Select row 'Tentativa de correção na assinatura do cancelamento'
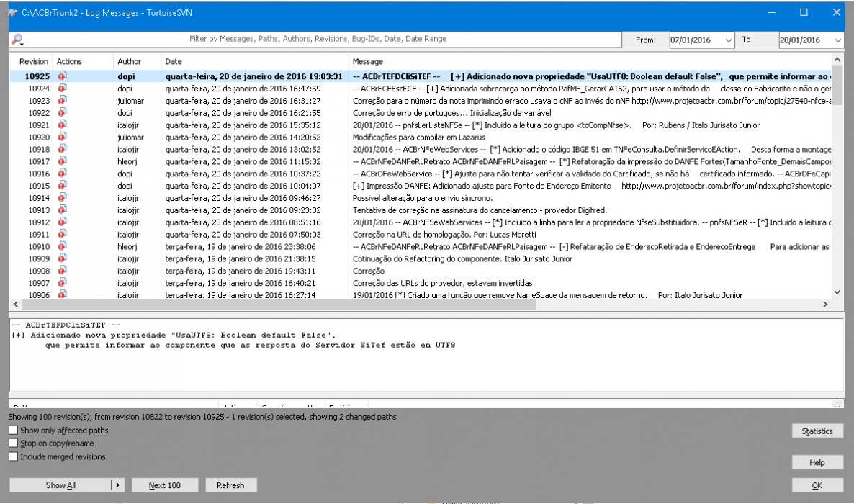 point(421,210)
